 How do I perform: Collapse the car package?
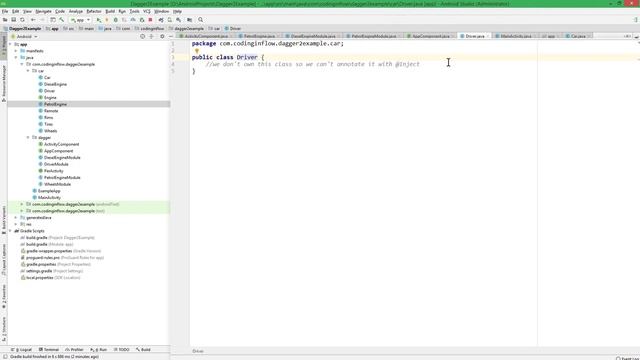click(x=28, y=71)
